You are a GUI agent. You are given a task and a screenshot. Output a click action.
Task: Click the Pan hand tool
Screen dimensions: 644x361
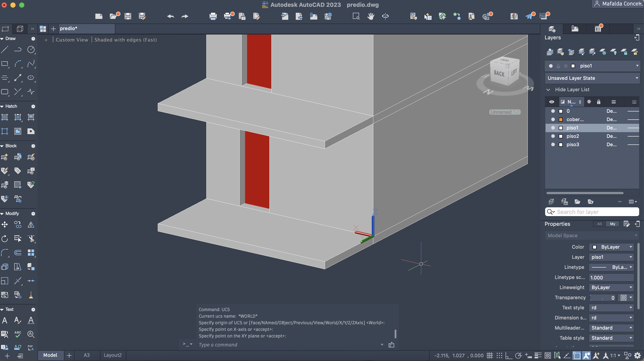(x=370, y=16)
